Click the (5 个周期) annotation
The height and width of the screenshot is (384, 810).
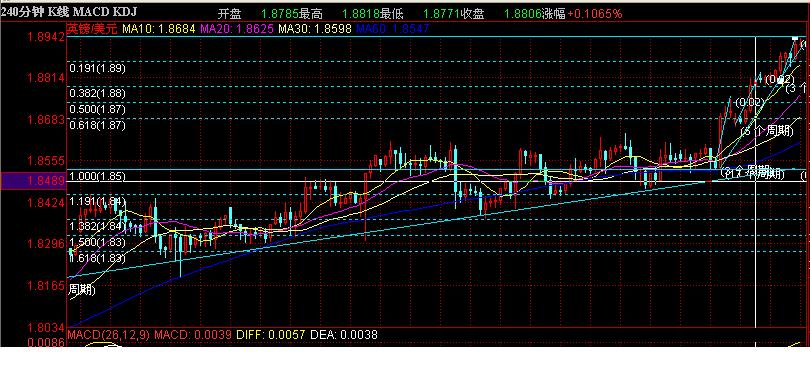point(767,131)
